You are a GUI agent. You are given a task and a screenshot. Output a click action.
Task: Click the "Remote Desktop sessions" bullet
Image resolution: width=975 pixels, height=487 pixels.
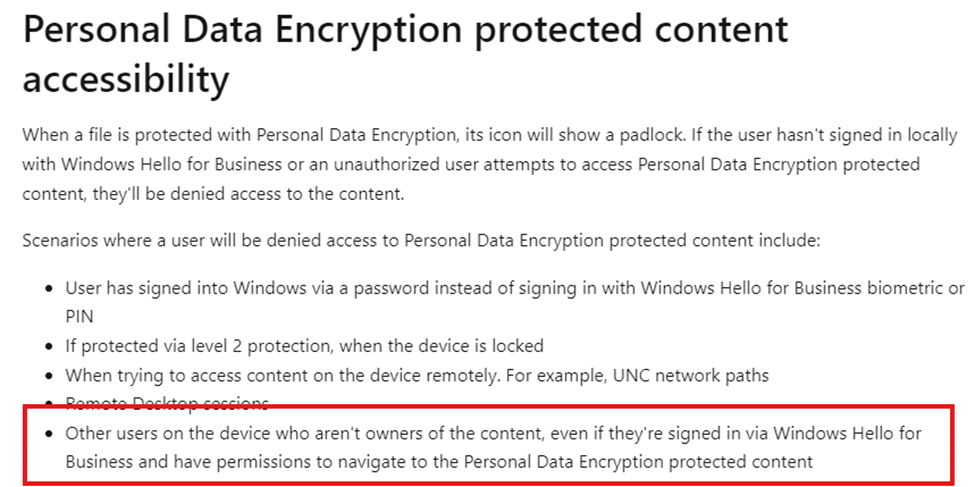167,404
